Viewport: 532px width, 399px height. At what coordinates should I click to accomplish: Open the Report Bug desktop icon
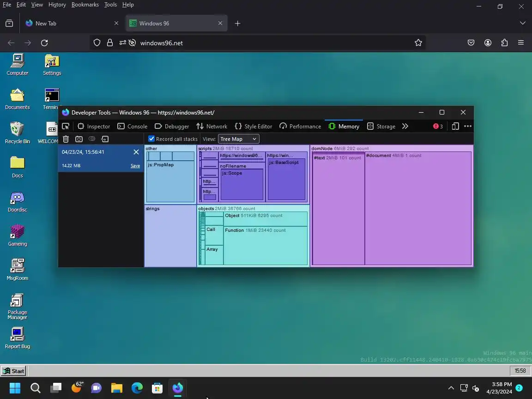17,338
